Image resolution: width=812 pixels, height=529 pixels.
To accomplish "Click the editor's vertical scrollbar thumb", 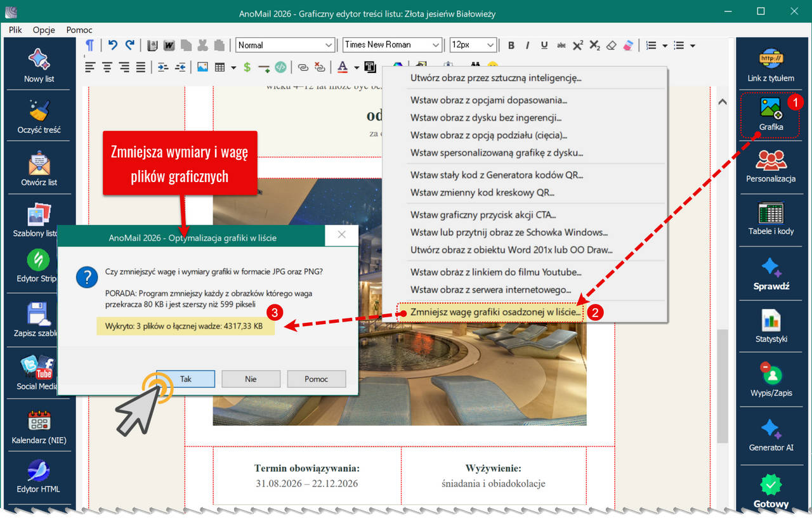I will (722, 386).
